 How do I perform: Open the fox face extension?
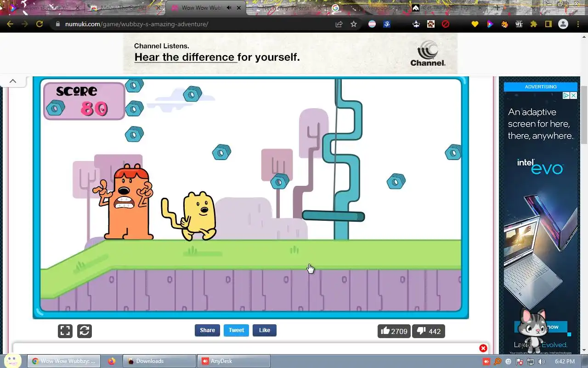(x=504, y=24)
